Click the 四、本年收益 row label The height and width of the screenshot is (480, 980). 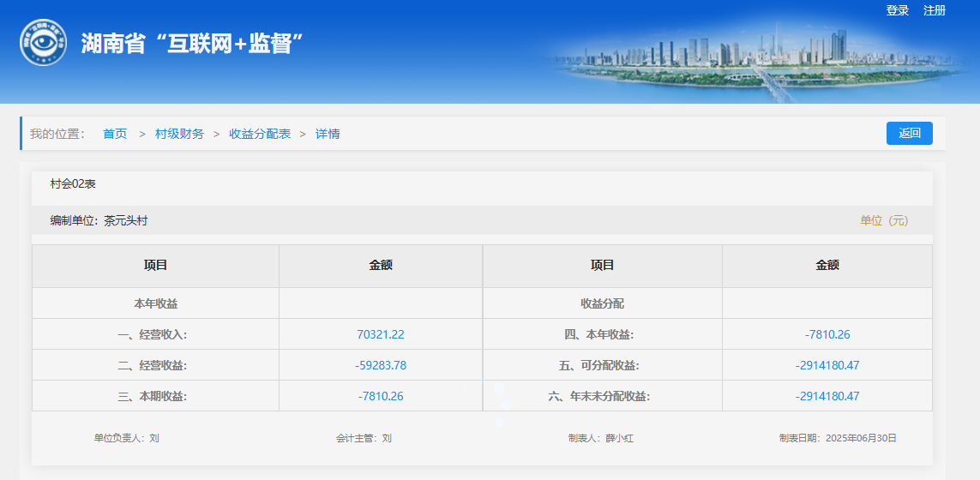(x=599, y=334)
